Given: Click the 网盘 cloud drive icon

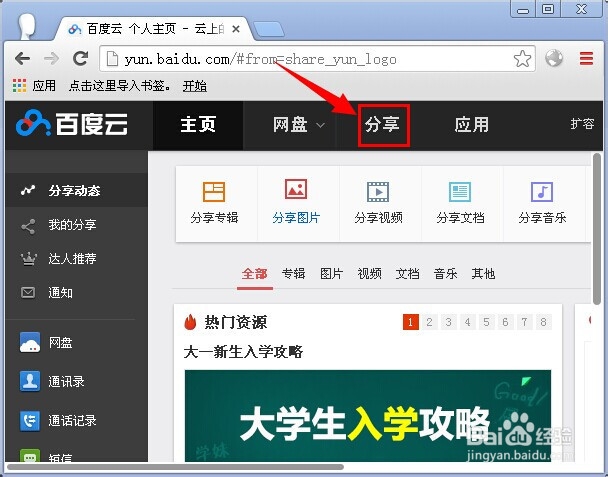Looking at the screenshot, I should 30,342.
